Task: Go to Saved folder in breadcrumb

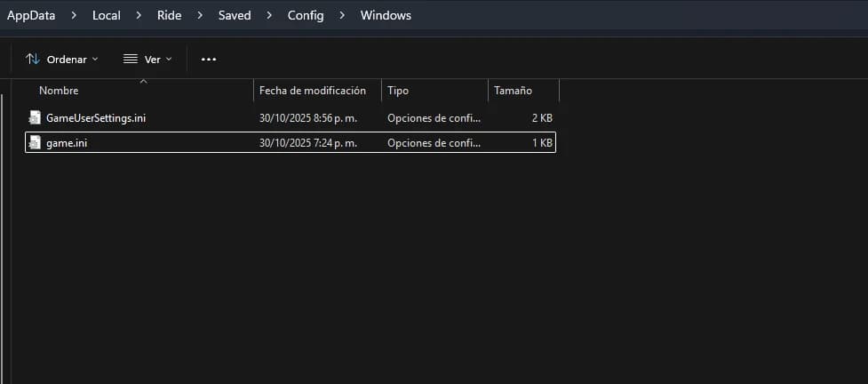Action: tap(235, 15)
